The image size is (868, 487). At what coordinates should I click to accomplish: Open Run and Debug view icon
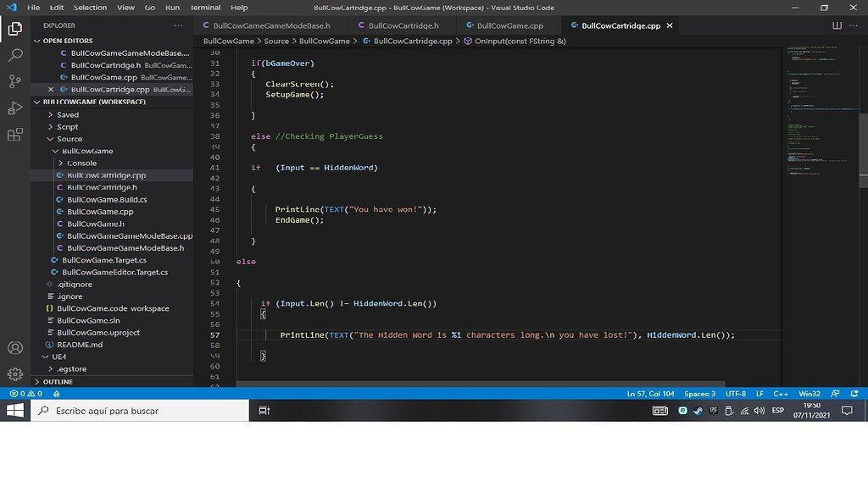pos(14,108)
